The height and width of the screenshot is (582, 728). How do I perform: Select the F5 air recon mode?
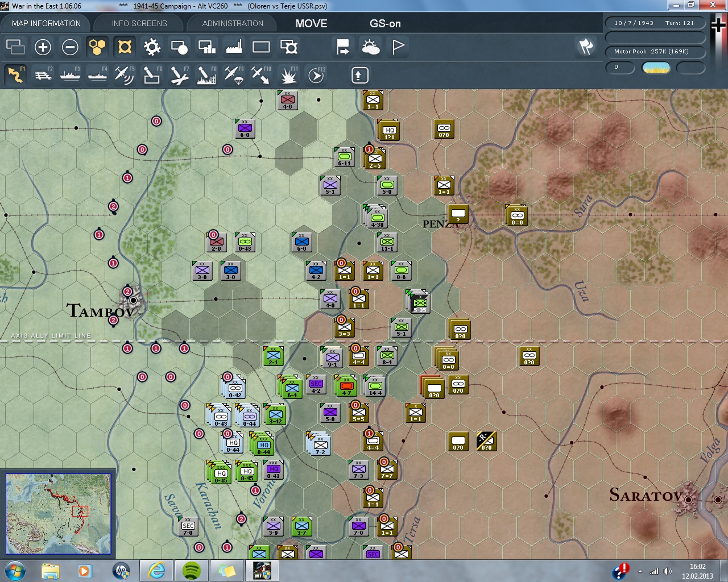pyautogui.click(x=125, y=75)
